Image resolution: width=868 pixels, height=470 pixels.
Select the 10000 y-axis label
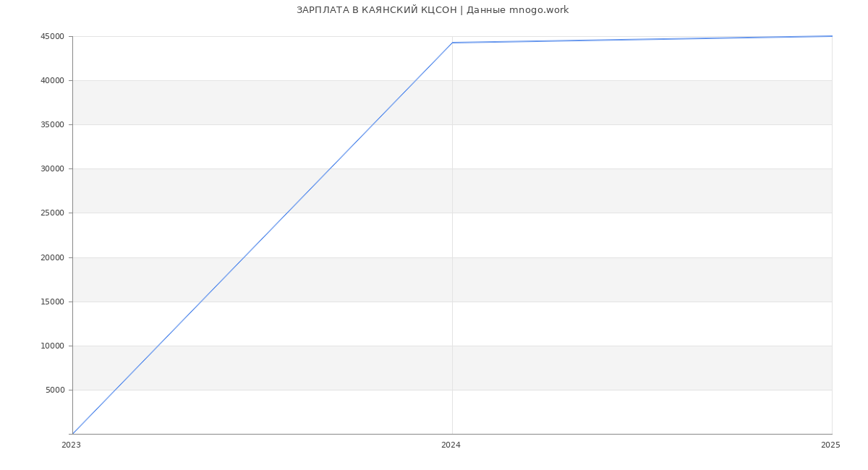tap(52, 346)
